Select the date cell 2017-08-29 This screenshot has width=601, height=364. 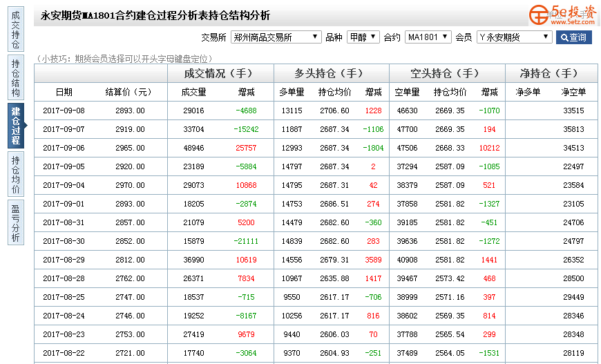tap(64, 260)
